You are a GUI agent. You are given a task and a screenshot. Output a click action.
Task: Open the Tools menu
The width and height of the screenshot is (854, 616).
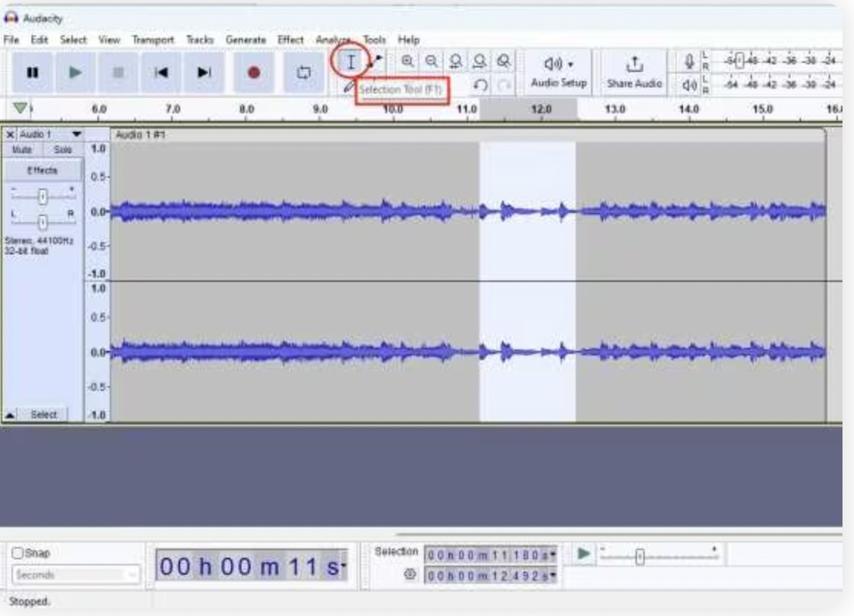374,40
